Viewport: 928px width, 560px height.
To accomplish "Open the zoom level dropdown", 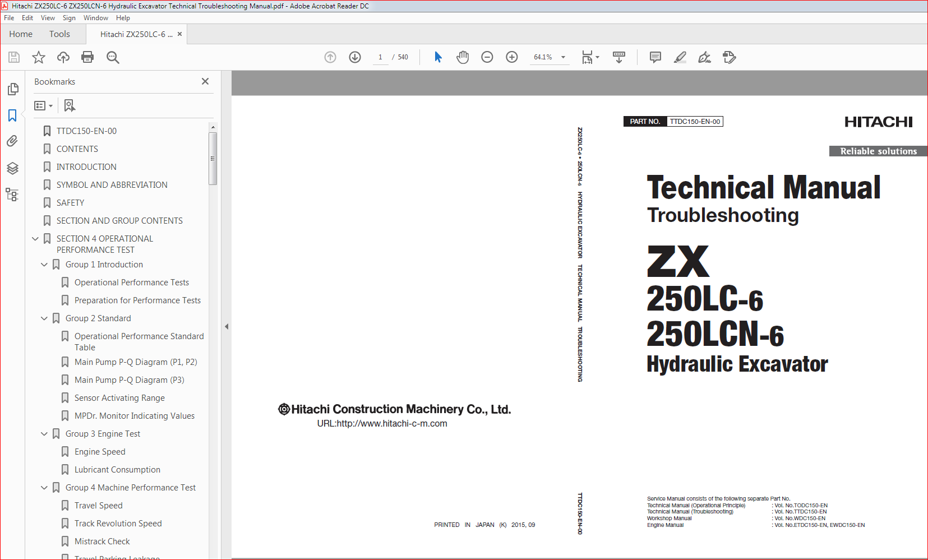I will pos(563,57).
